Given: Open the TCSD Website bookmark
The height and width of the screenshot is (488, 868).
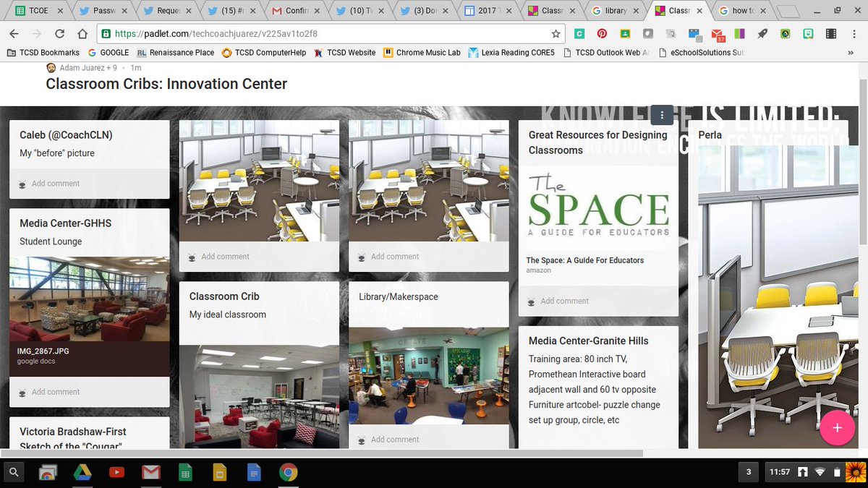Looking at the screenshot, I should click(344, 53).
